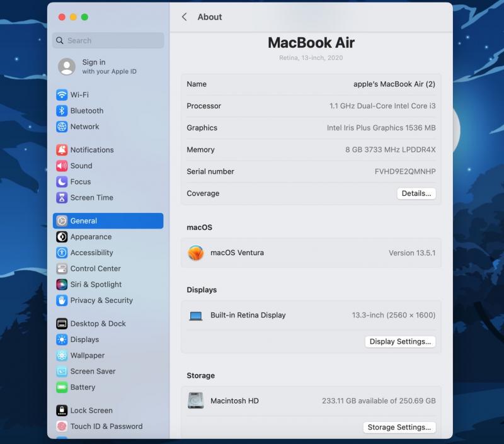Open Bluetooth sidebar item label
504x444 pixels.
point(87,111)
